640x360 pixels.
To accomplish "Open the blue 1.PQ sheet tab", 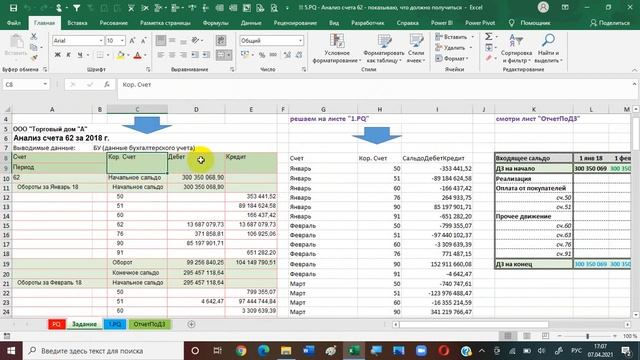I will 115,324.
